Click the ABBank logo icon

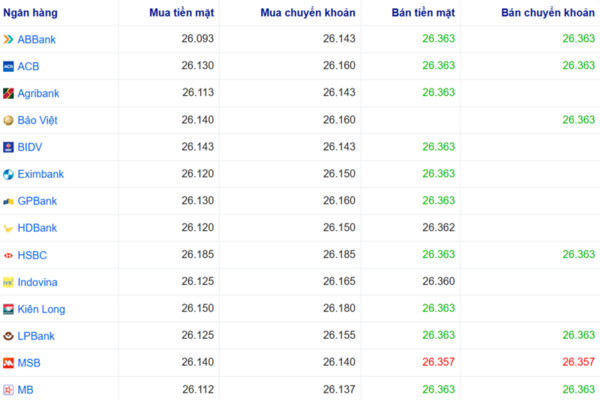pyautogui.click(x=9, y=39)
